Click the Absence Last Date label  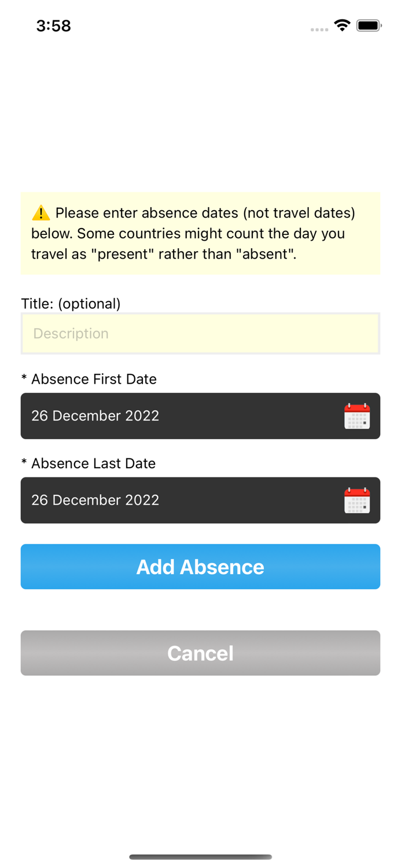(89, 464)
